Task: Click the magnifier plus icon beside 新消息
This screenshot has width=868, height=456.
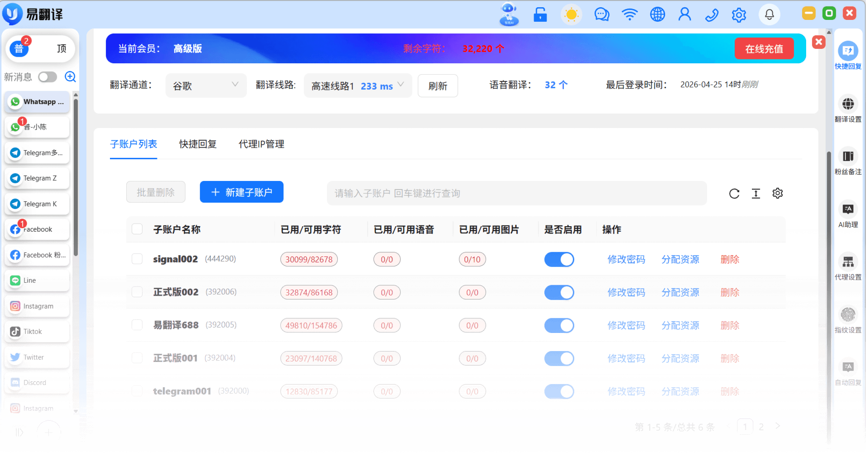Action: [x=70, y=77]
